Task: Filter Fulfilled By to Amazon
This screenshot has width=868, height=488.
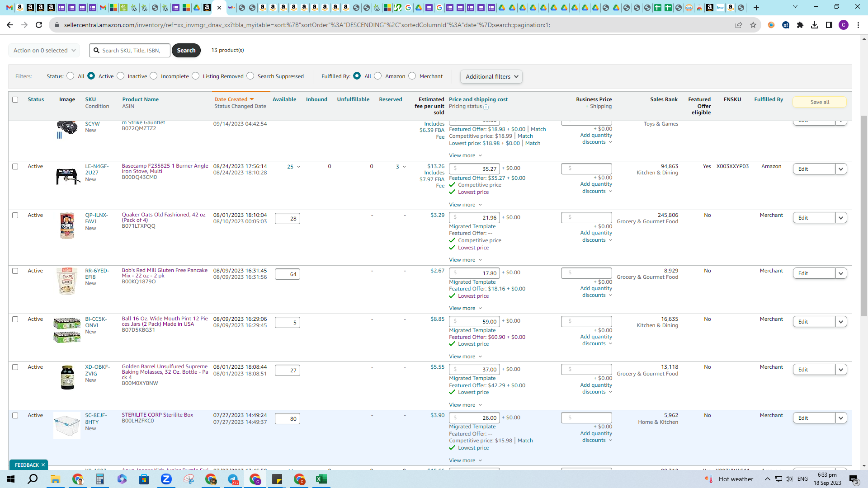Action: tap(378, 76)
